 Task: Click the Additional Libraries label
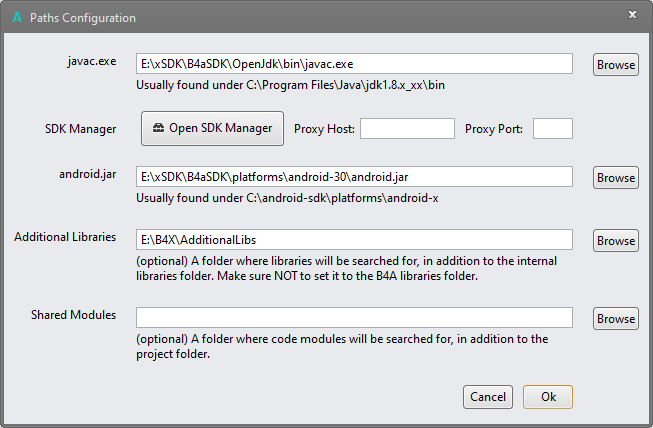tap(66, 237)
